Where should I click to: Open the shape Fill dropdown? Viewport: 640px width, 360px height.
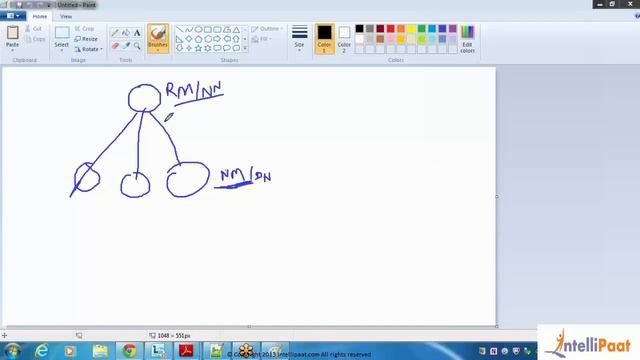pyautogui.click(x=262, y=39)
